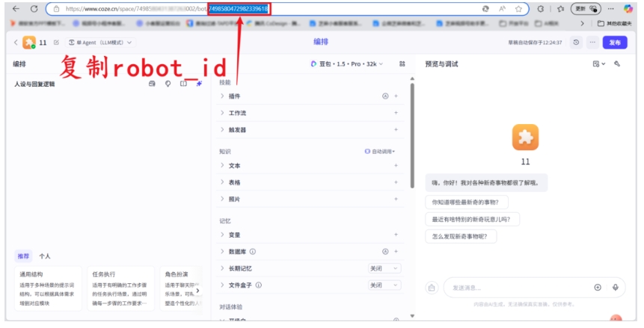
Task: Choose suggestion 最近有啥特别的新奇玩意儿吗?
Action: (x=472, y=219)
